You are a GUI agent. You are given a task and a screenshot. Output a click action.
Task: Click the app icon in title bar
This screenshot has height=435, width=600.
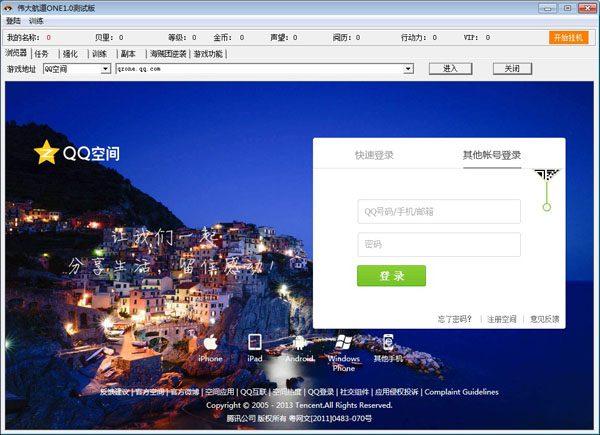8,8
